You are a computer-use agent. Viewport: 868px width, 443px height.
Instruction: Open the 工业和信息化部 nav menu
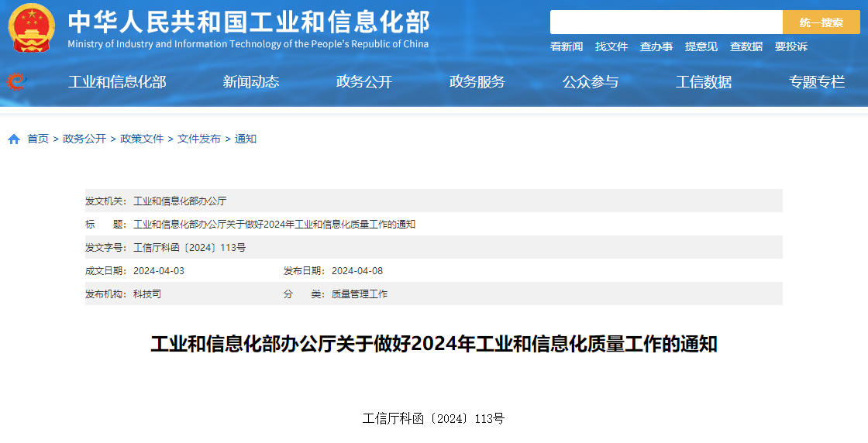(117, 82)
